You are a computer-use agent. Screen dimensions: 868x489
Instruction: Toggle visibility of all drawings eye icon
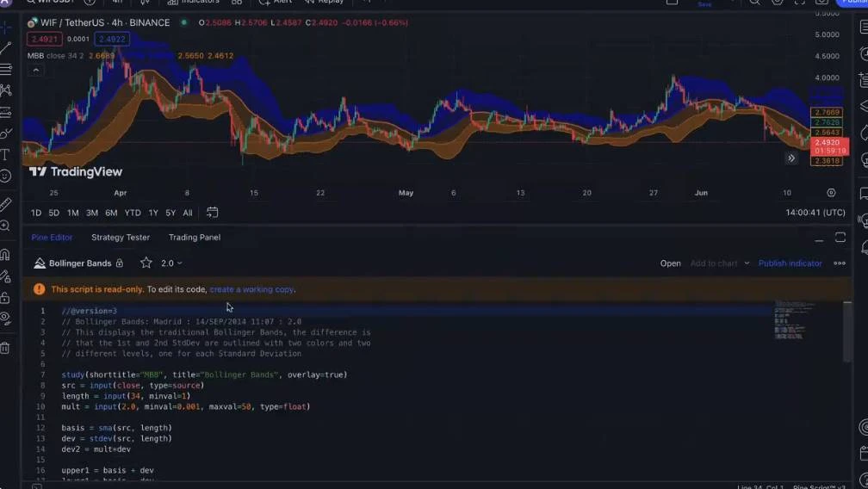pyautogui.click(x=6, y=318)
